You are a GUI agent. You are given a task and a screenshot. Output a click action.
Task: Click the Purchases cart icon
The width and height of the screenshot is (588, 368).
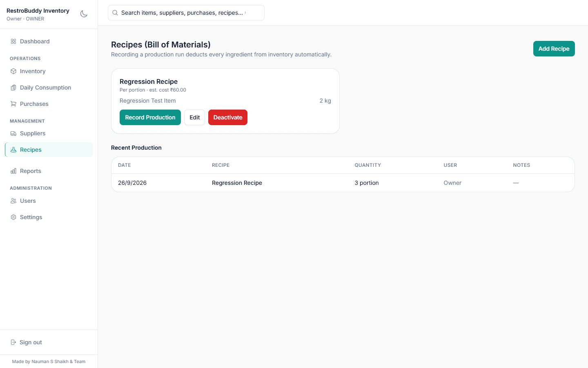tap(13, 104)
